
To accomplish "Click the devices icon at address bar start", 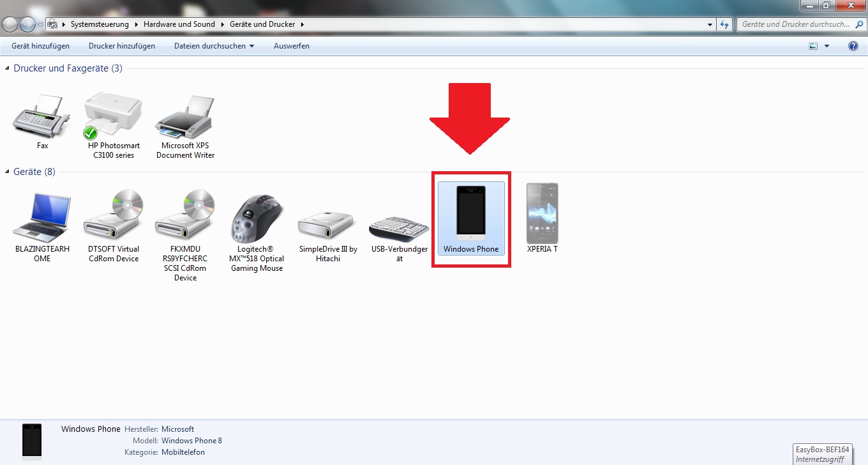I will (53, 24).
